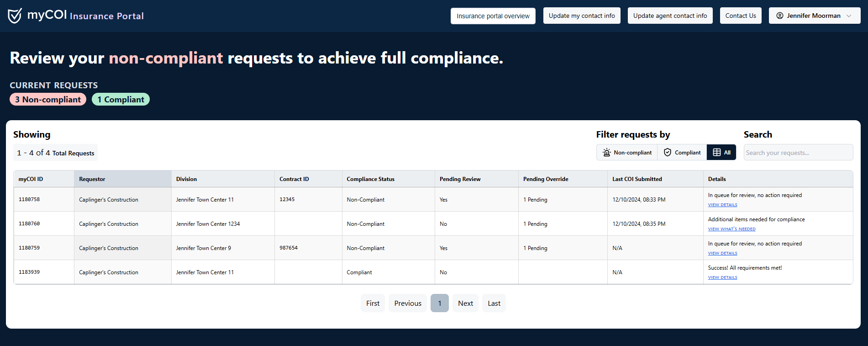Open the Contact Us page

pyautogui.click(x=741, y=16)
